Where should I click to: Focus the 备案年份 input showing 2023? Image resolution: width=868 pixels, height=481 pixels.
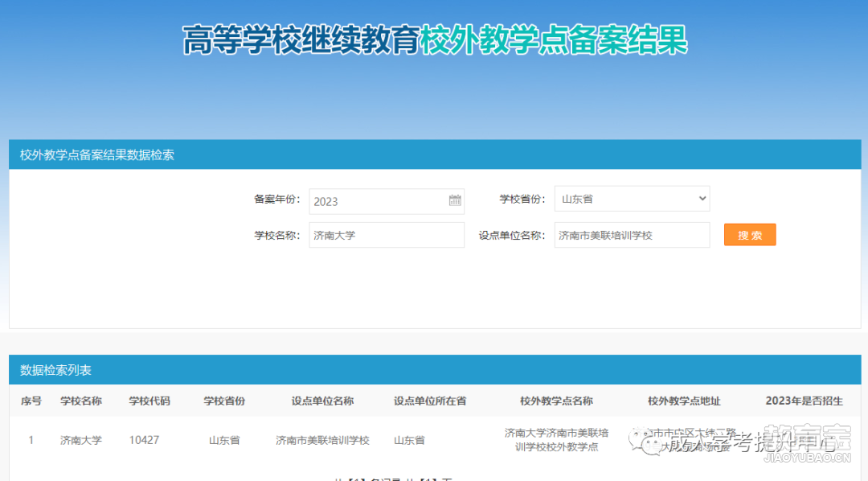(387, 201)
